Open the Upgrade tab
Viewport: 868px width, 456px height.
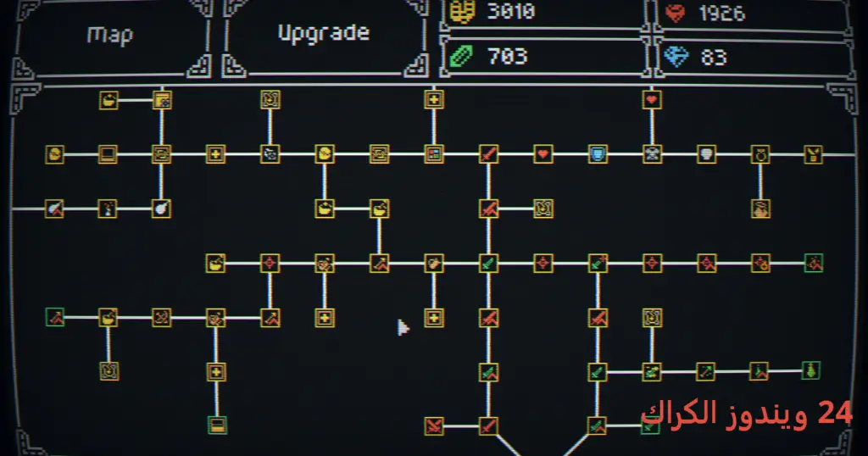(324, 34)
